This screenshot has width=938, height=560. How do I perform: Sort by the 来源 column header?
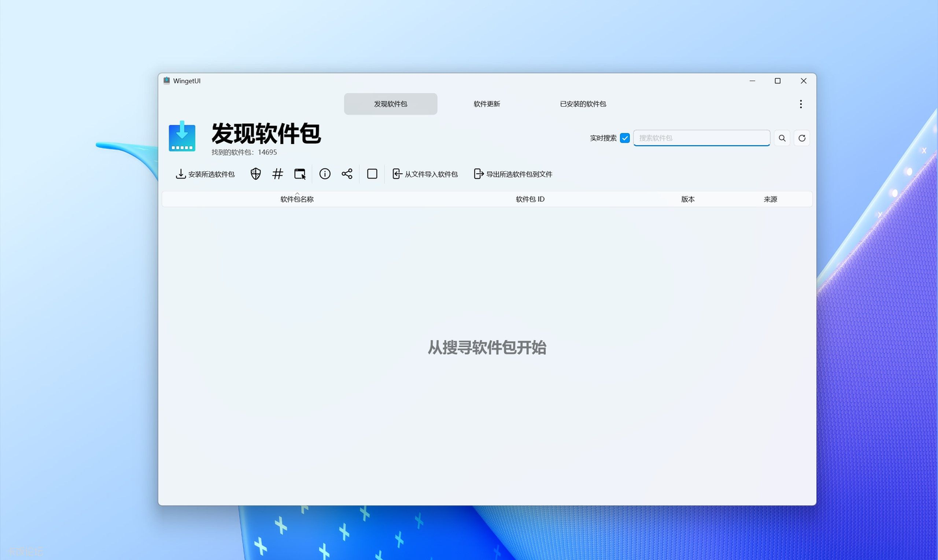click(x=770, y=199)
